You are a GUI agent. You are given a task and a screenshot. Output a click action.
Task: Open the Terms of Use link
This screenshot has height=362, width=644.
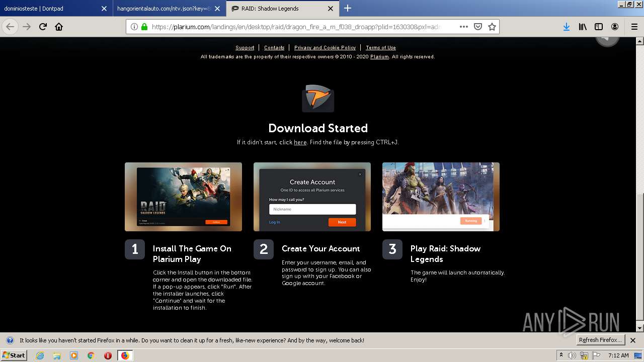click(381, 48)
